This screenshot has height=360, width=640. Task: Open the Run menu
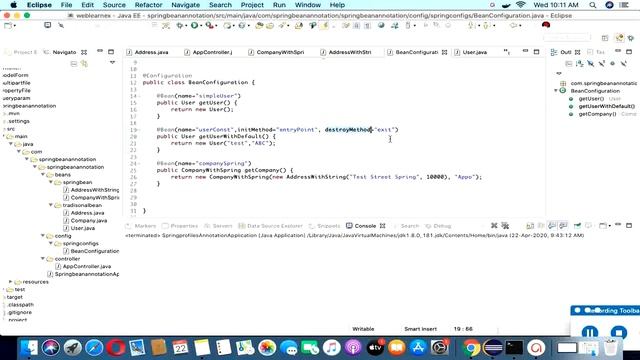pyautogui.click(x=279, y=5)
